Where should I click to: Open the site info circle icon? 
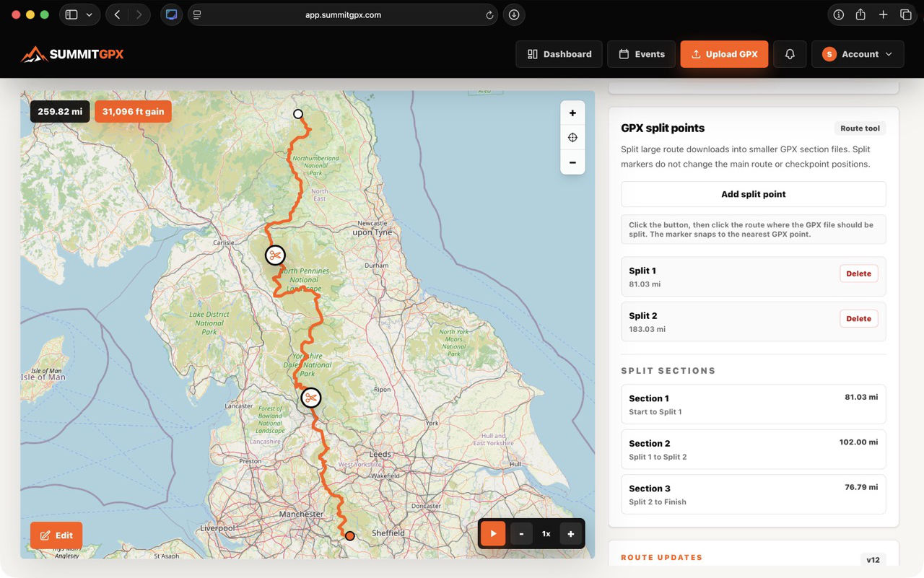(x=838, y=14)
